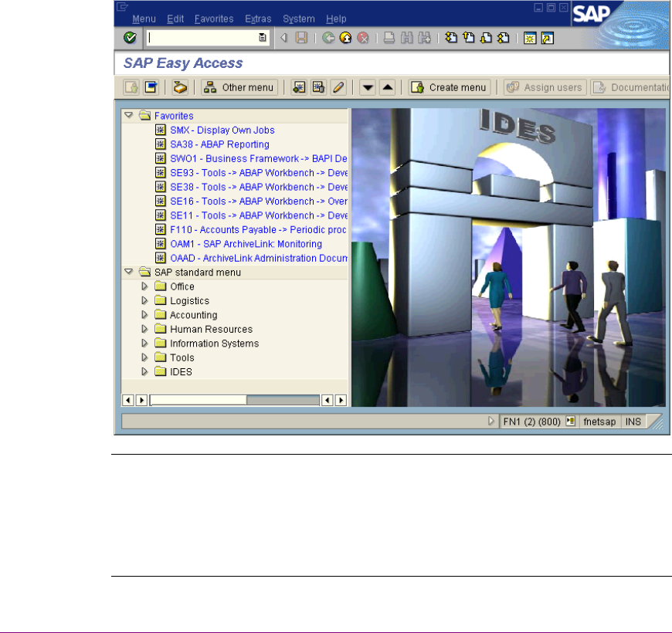Click the Move Favorites Up arrow
Image resolution: width=672 pixels, height=633 pixels.
(388, 87)
